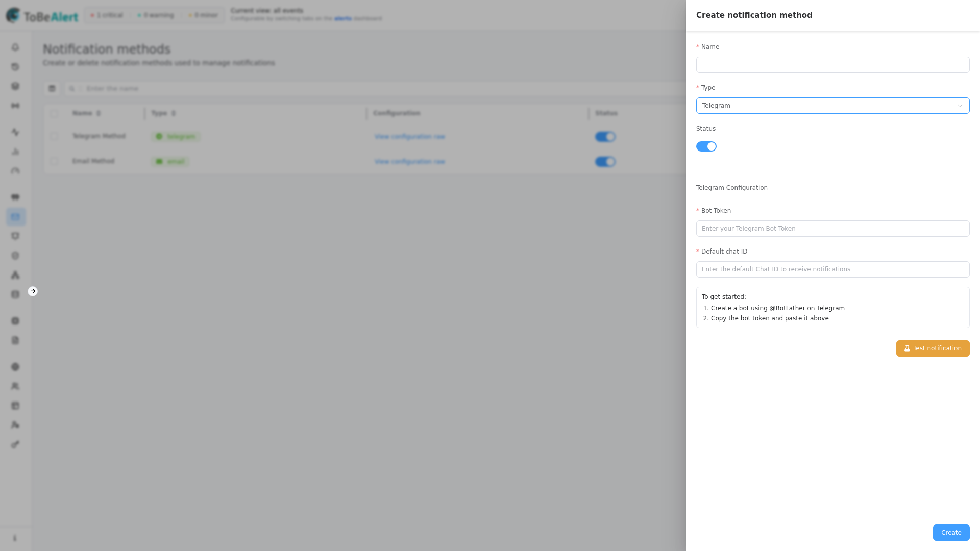Click the Default chat ID field
Viewport: 980px width, 551px height.
tap(832, 269)
